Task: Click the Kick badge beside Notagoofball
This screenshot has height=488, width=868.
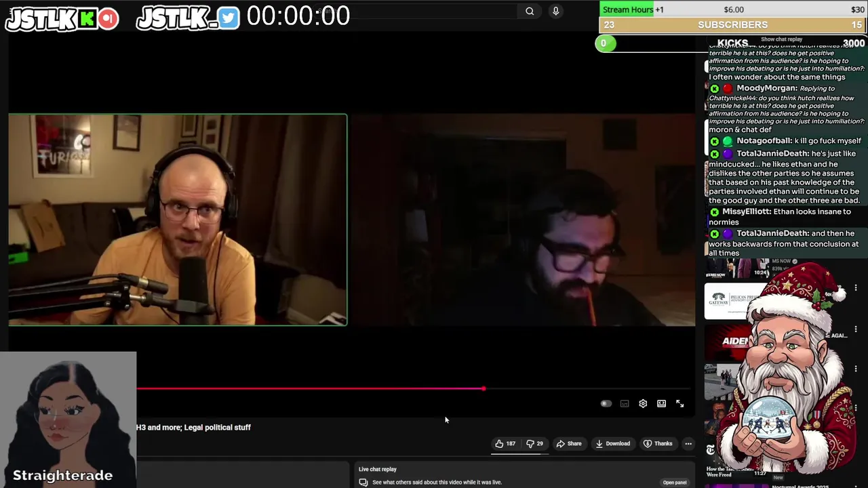Action: click(x=714, y=142)
